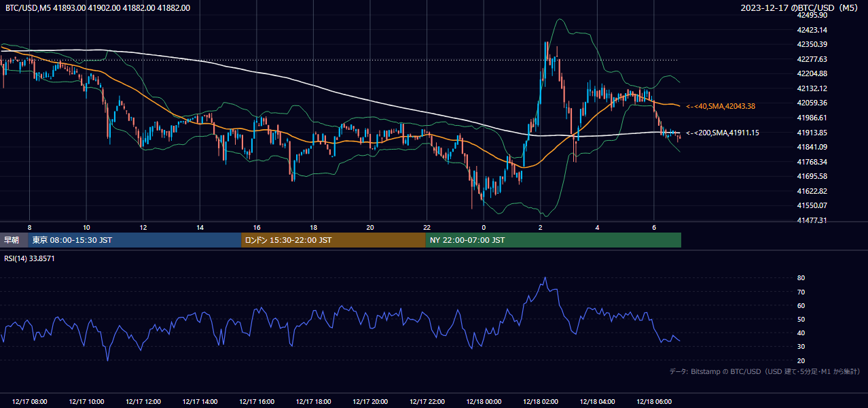Click price axis label 42059.36
Viewport: 868px width, 408px height.
tap(812, 103)
